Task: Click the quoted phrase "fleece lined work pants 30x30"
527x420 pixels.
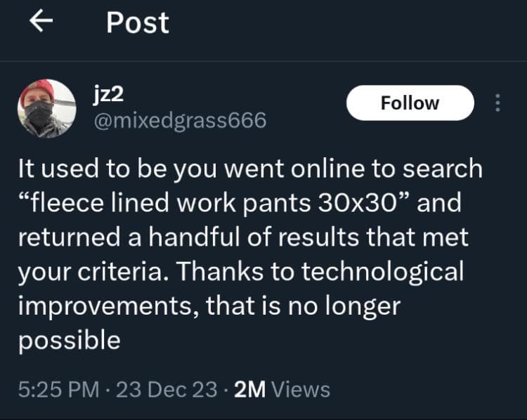Action: 214,202
